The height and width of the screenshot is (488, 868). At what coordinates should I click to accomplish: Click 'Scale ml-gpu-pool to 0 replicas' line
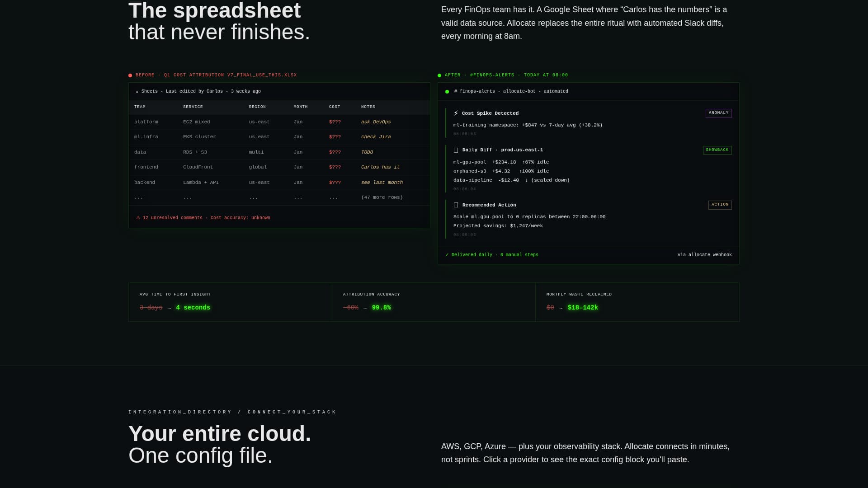pyautogui.click(x=529, y=217)
